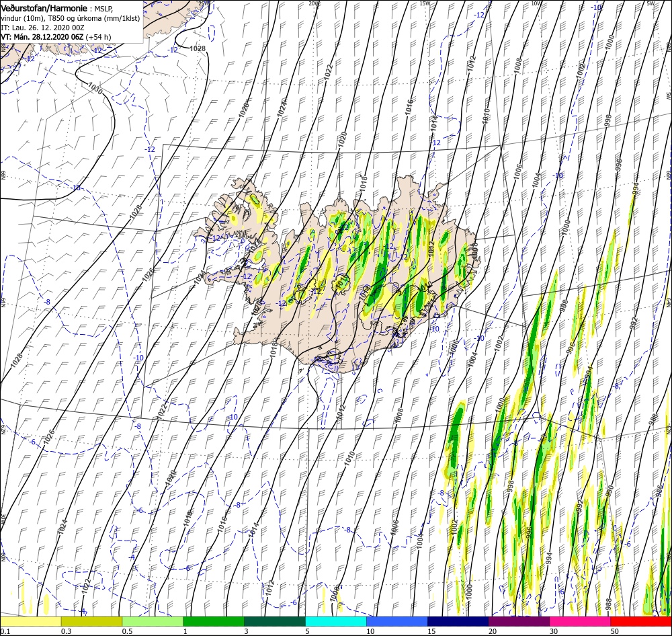The height and width of the screenshot is (636, 672).
Task: Click the red 50 mm legend swatch
Action: [x=641, y=621]
